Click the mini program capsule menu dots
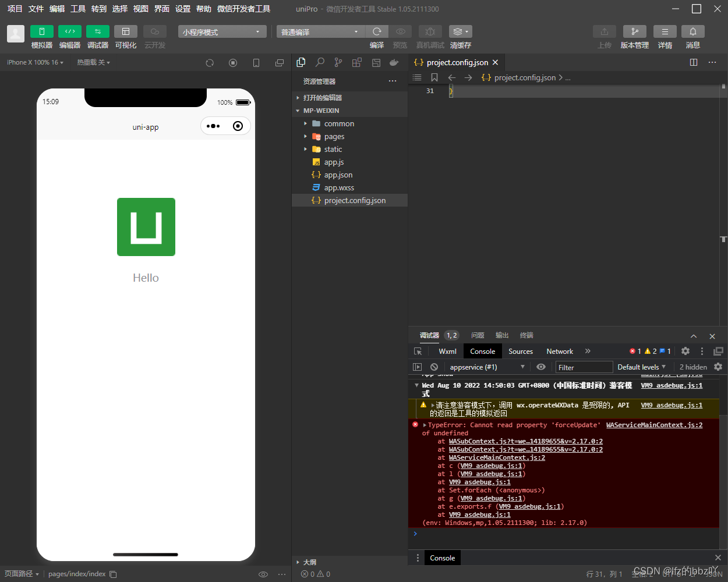Viewport: 728px width, 582px height. pyautogui.click(x=213, y=126)
